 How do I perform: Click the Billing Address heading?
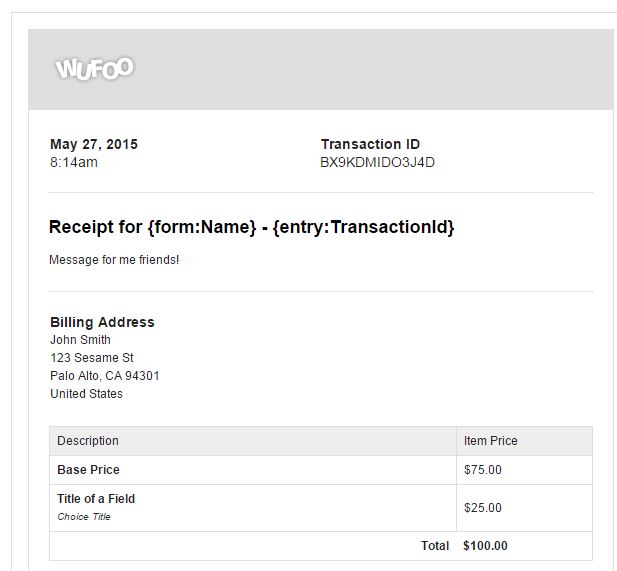[x=102, y=322]
